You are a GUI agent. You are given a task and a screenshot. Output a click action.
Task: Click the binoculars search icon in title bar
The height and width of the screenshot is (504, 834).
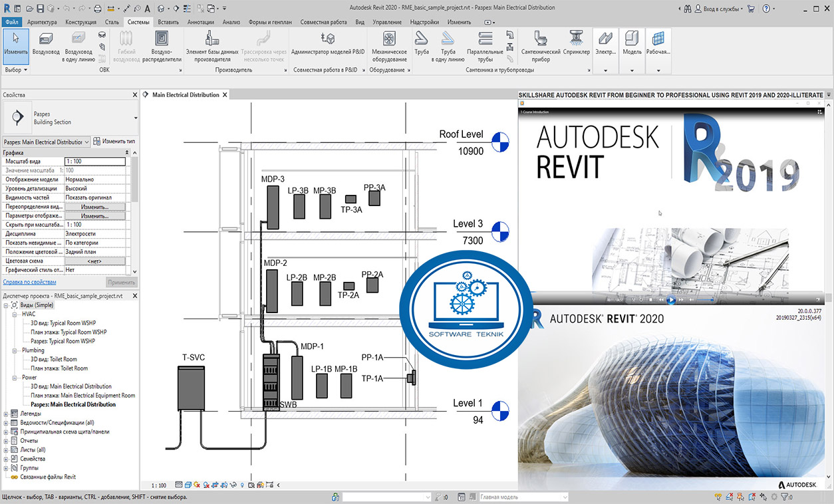[686, 9]
